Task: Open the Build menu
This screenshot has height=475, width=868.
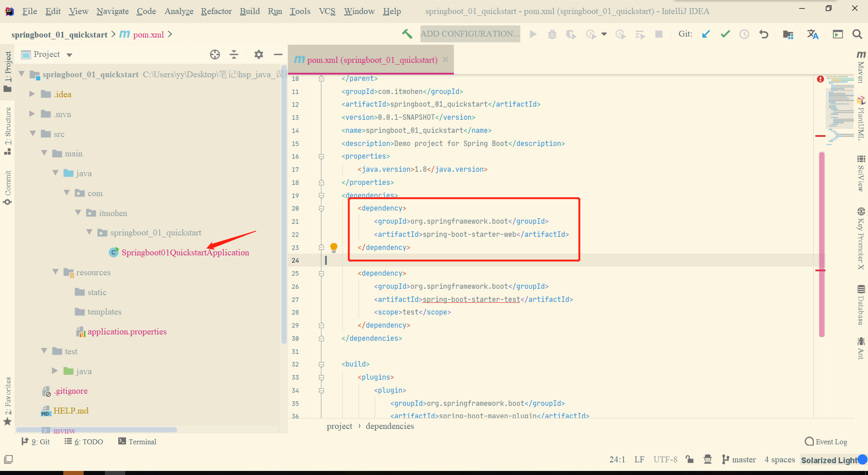Action: (250, 11)
